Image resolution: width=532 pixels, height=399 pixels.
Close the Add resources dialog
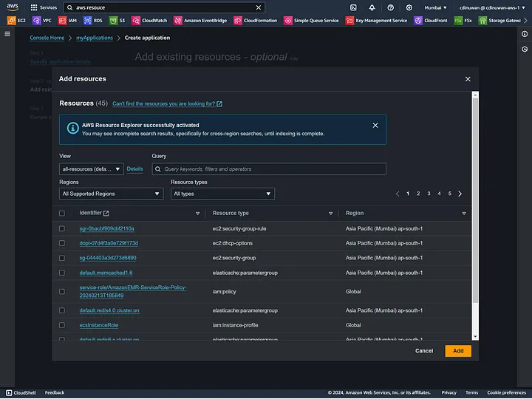pyautogui.click(x=468, y=79)
